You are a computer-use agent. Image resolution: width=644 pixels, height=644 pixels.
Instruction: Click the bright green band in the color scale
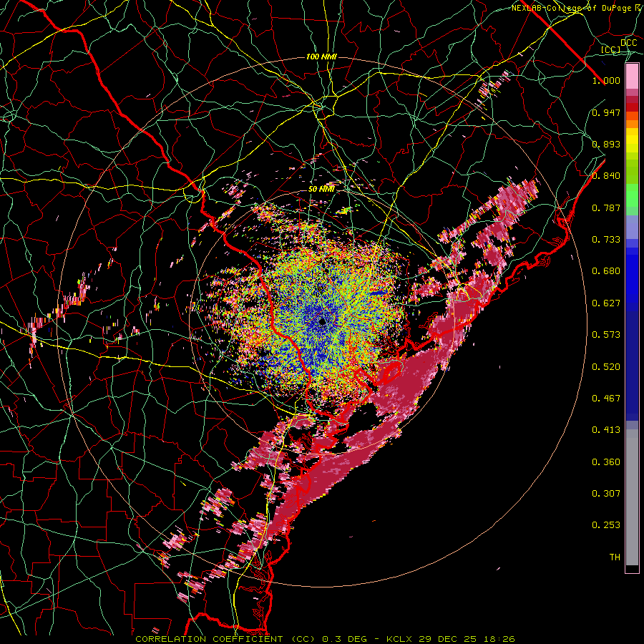pos(632,195)
